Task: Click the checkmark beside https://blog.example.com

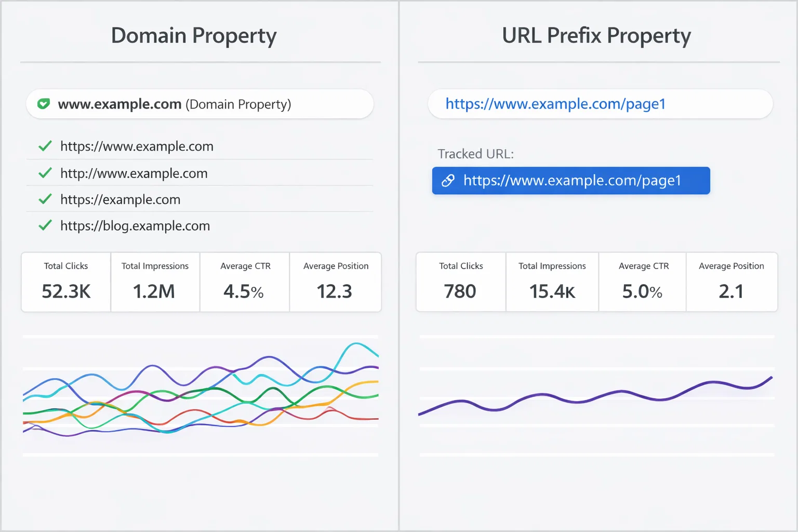Action: click(x=45, y=225)
